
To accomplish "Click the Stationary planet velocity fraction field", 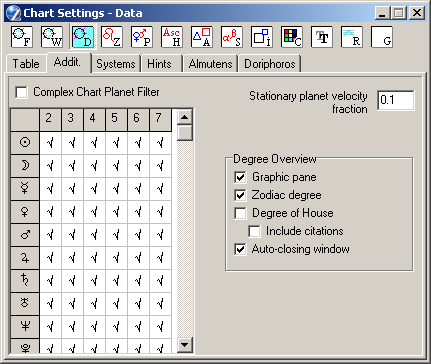I will click(396, 100).
